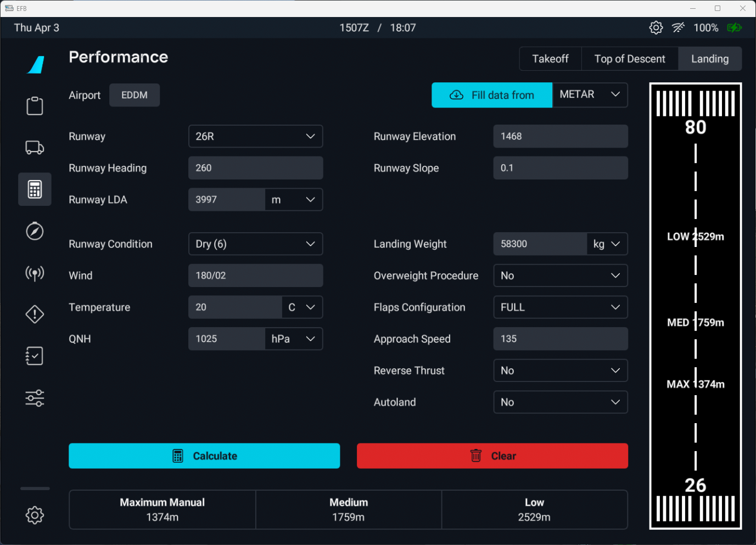Open the Reverse Thrust dropdown

560,370
